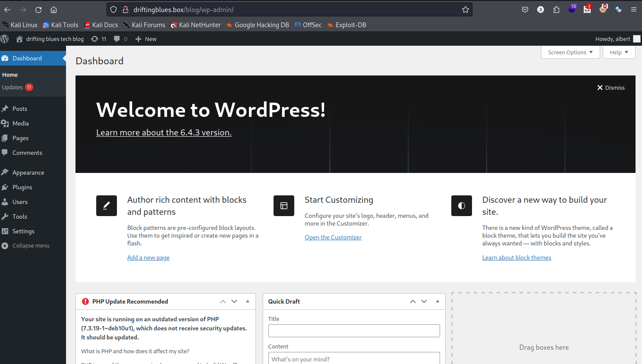Screen dimensions: 642x364
Task: Click the red PHP warning exclamation icon
Action: [85, 301]
